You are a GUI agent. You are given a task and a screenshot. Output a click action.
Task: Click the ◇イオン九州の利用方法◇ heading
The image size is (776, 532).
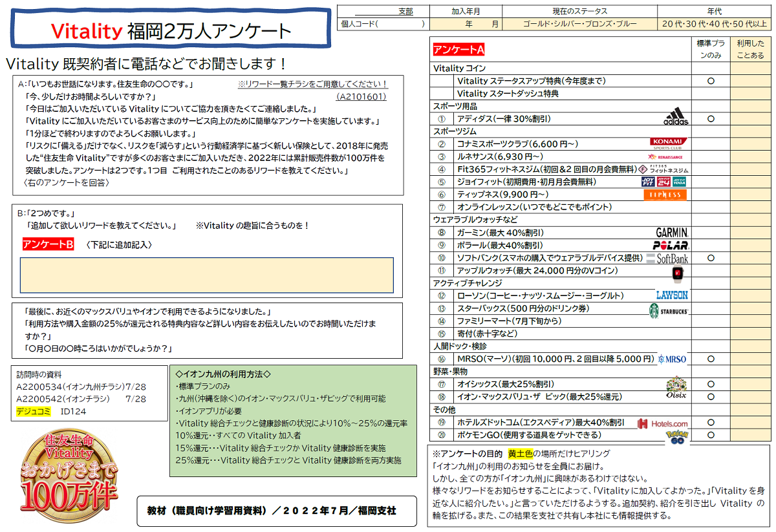[222, 374]
